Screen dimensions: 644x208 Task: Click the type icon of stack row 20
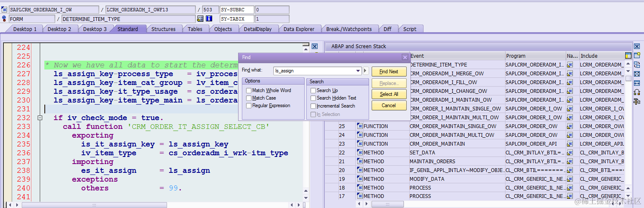tap(360, 170)
